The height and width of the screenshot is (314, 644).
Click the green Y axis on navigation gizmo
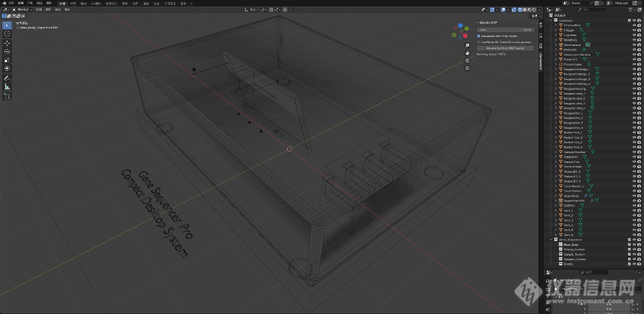click(466, 29)
